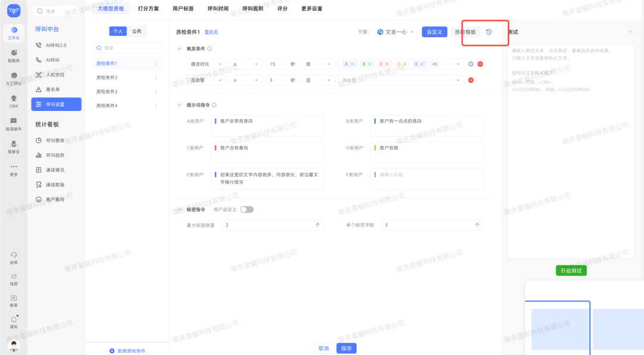Click the three-dot menu beside 质检条件2
The image size is (644, 355).
[x=156, y=78]
